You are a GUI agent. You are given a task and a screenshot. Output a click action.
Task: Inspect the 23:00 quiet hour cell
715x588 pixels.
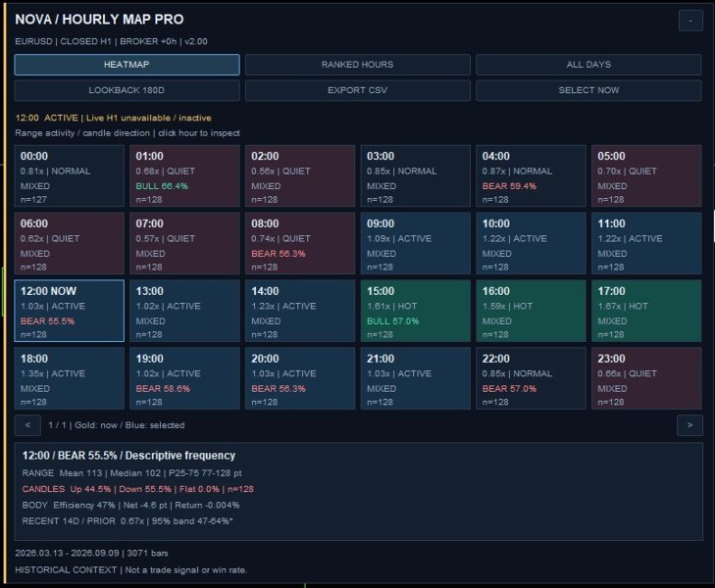(x=646, y=378)
